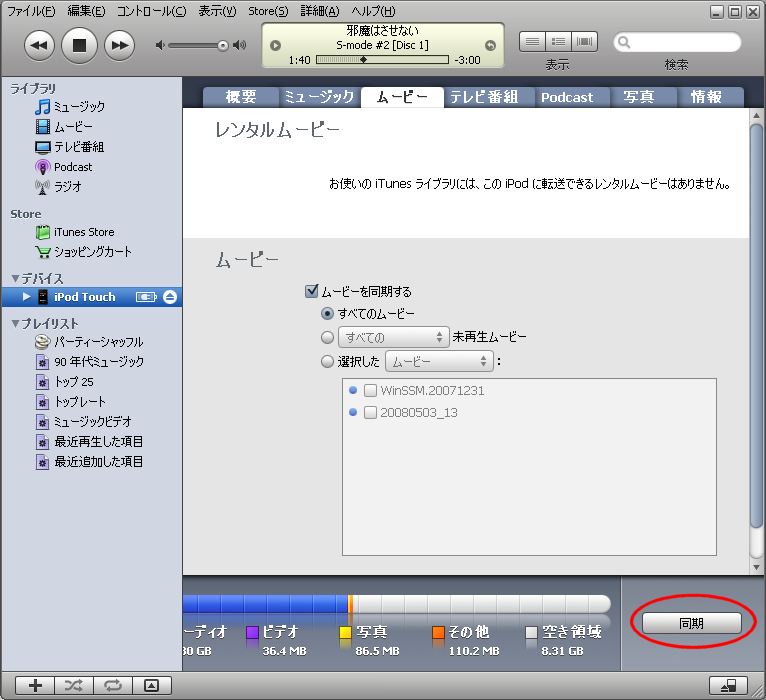Click the 同期 sync button
The height and width of the screenshot is (700, 766).
coord(691,623)
